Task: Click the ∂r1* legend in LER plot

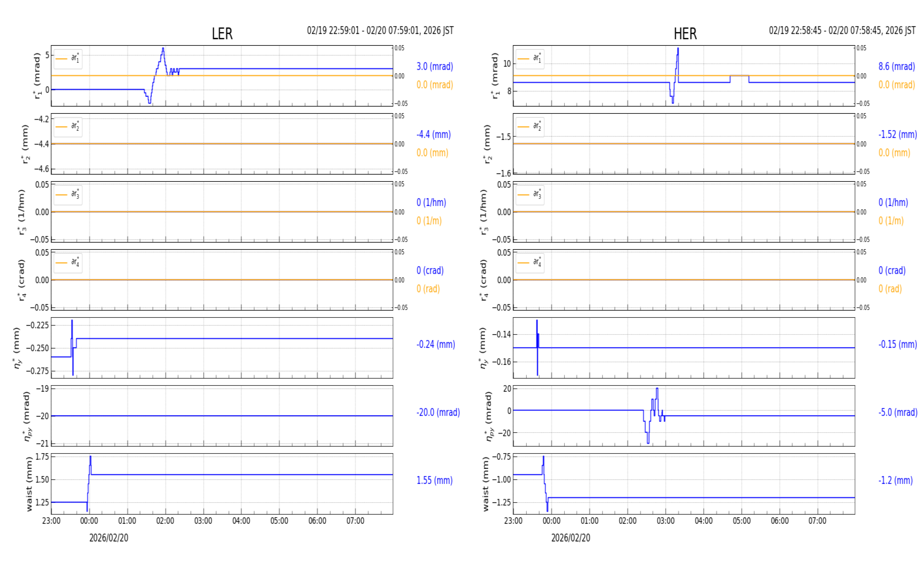Action: [68, 59]
